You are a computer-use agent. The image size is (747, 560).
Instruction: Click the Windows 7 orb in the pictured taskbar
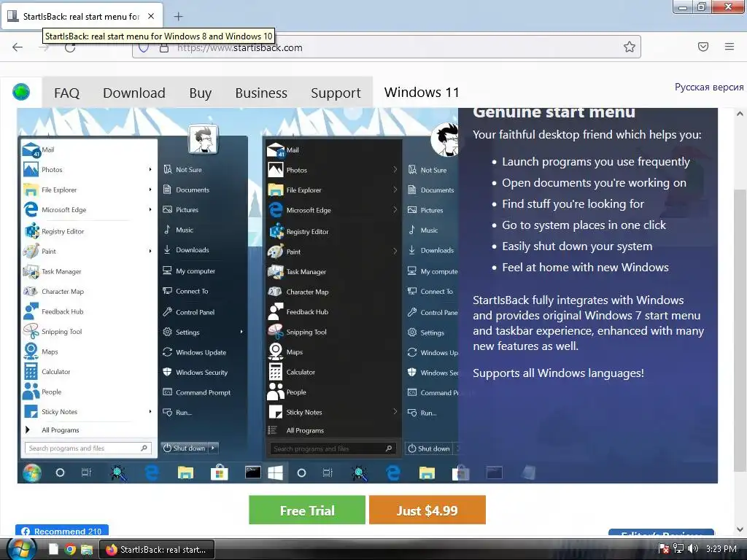(32, 472)
